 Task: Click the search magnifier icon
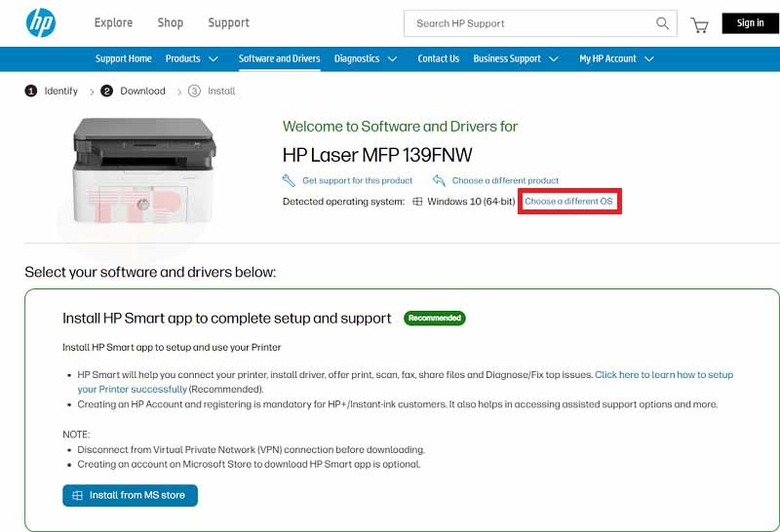tap(662, 23)
